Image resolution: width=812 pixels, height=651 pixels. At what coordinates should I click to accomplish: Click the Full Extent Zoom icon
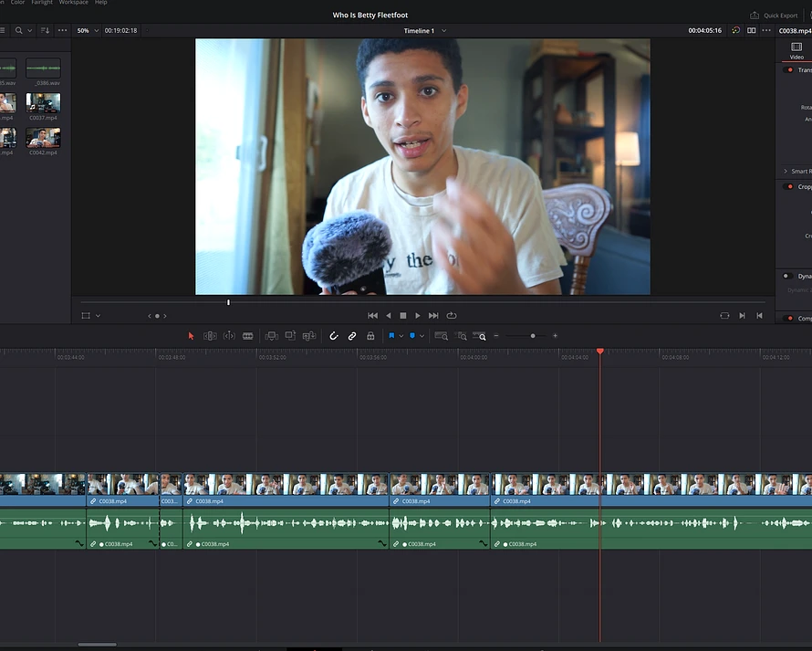coord(442,336)
